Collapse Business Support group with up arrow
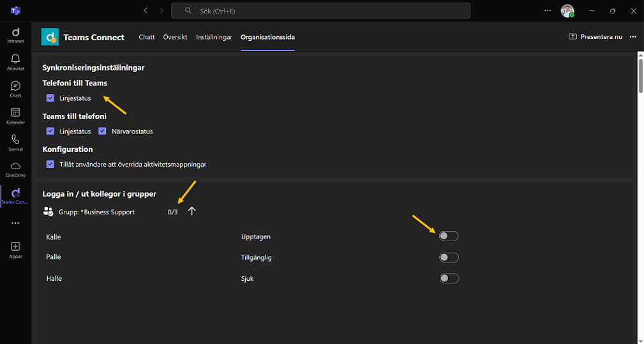This screenshot has width=644, height=344. pos(192,211)
